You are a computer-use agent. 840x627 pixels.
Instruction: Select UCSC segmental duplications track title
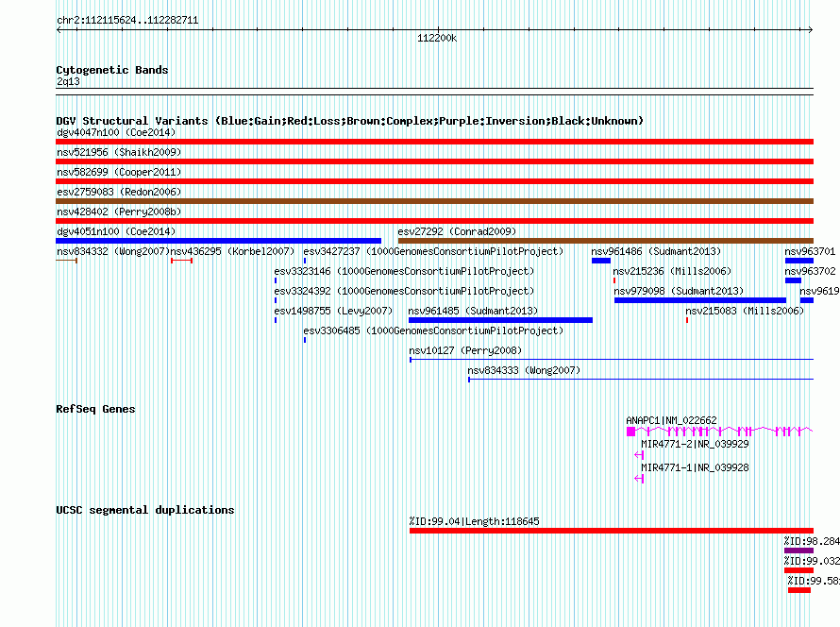click(145, 510)
